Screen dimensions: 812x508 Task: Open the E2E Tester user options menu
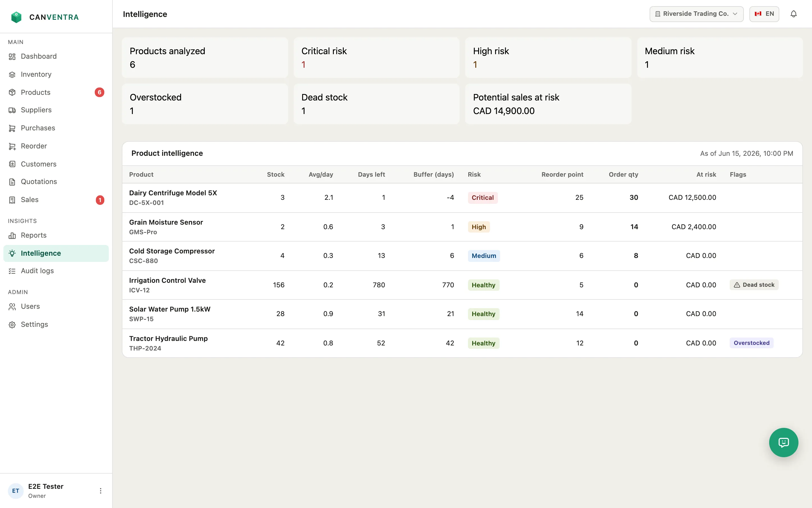click(100, 491)
